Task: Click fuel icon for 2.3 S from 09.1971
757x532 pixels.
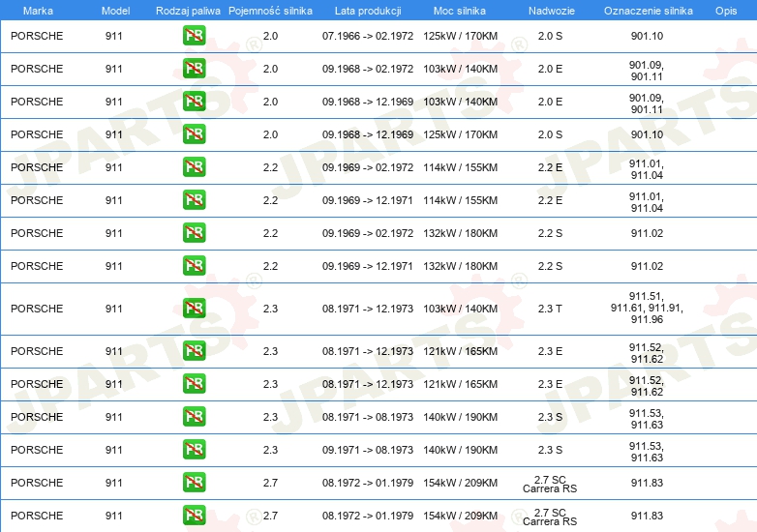Action: pyautogui.click(x=194, y=450)
